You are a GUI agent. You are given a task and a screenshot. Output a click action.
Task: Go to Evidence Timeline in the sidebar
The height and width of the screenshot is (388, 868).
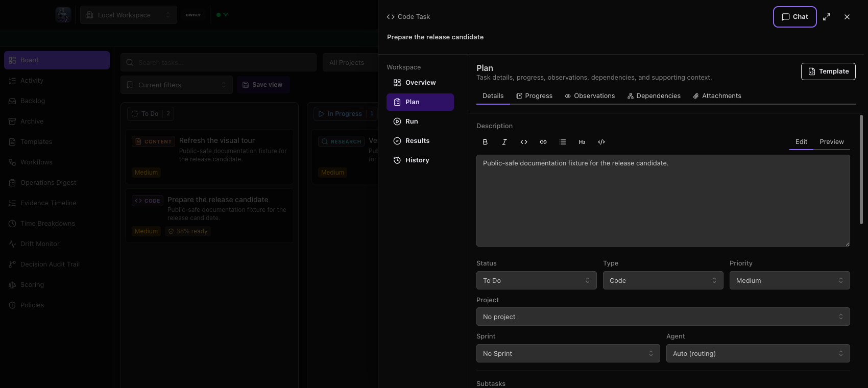pos(57,203)
